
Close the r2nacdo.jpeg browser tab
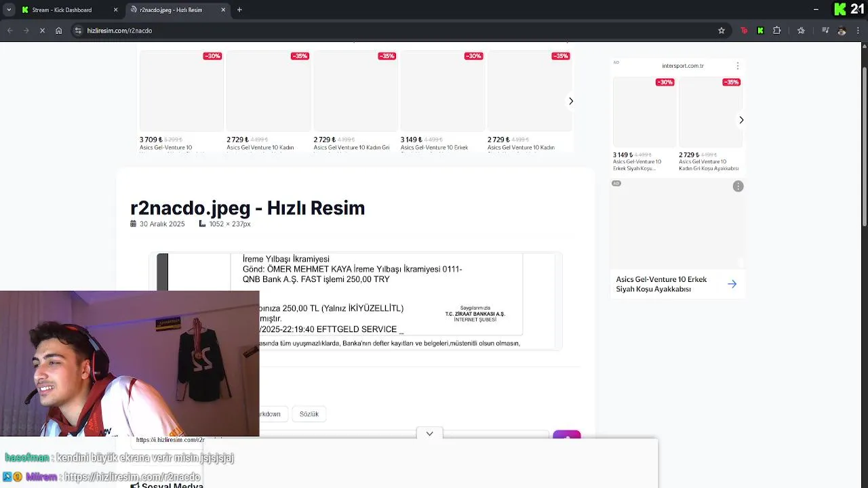point(224,9)
